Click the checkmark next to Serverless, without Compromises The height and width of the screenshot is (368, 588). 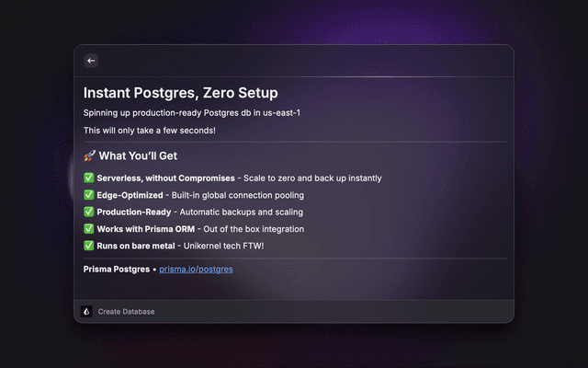[x=89, y=178]
